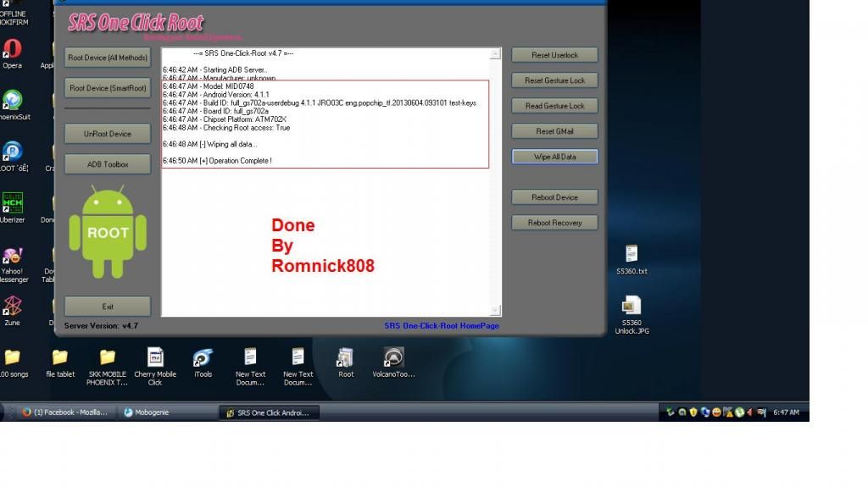The height and width of the screenshot is (487, 868).
Task: Open the file tablet folder
Action: tap(60, 363)
